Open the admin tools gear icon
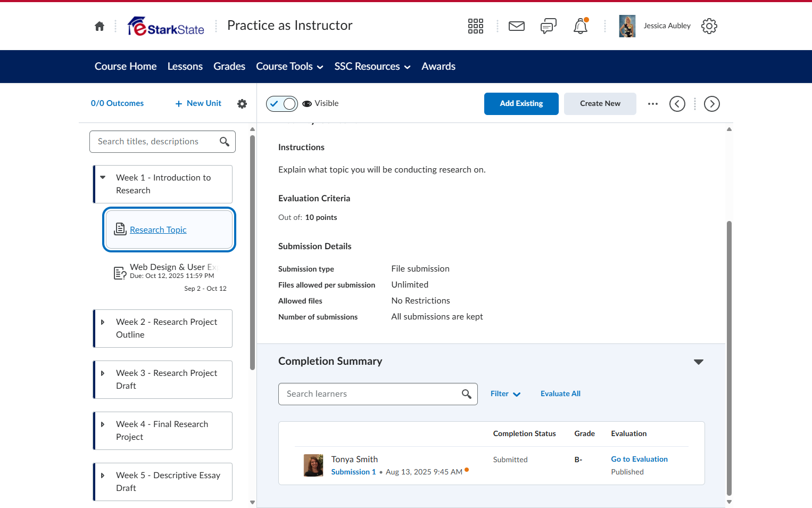The height and width of the screenshot is (508, 812). (x=709, y=26)
